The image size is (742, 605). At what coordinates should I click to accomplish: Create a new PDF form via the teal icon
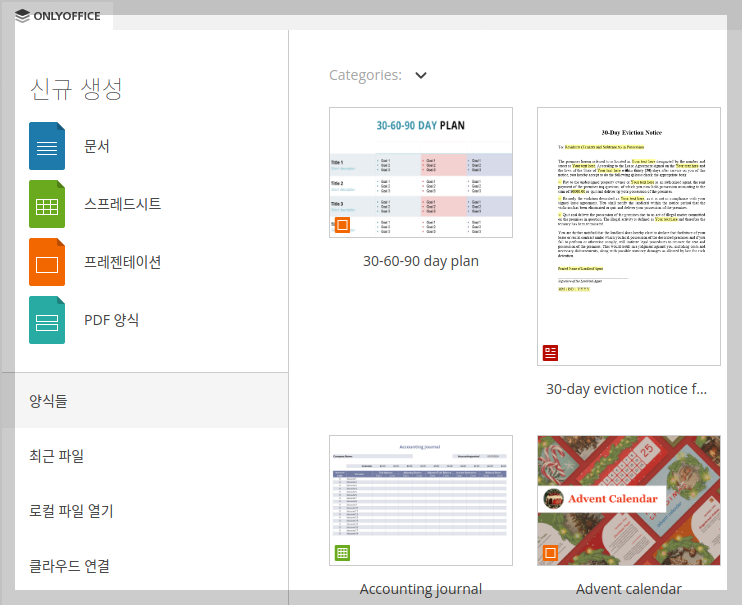pos(47,320)
